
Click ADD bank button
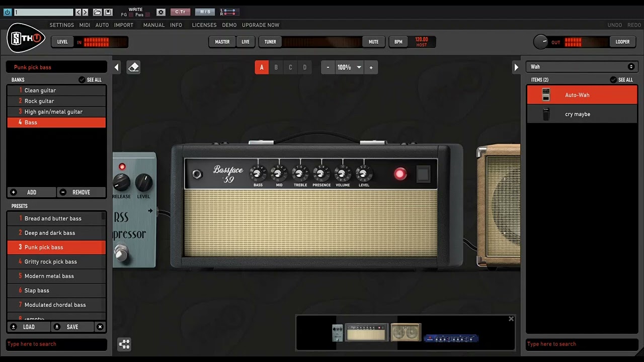tap(31, 192)
